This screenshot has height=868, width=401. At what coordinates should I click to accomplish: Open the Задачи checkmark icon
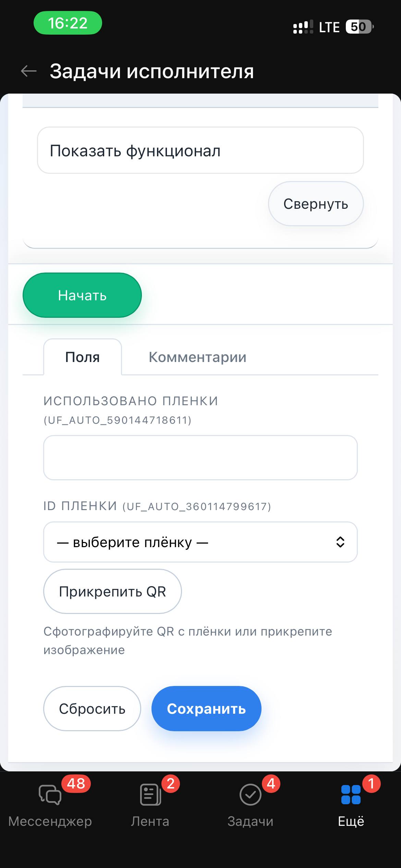click(x=250, y=795)
